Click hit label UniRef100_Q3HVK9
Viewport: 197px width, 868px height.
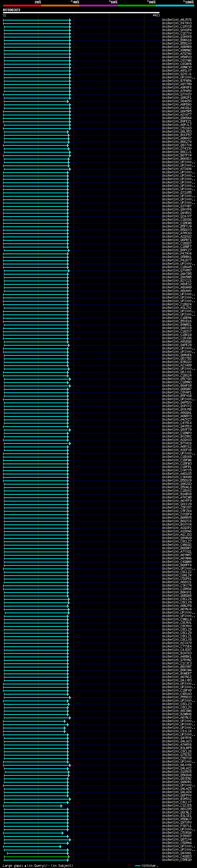pyautogui.click(x=177, y=37)
